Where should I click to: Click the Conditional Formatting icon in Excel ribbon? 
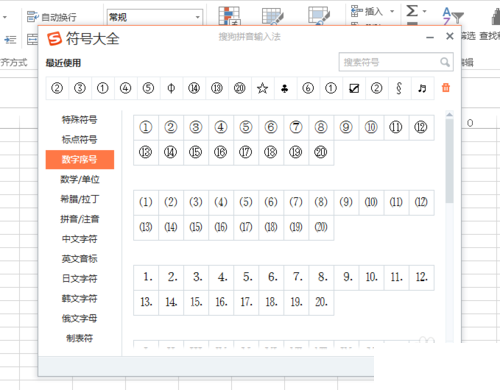(x=229, y=15)
